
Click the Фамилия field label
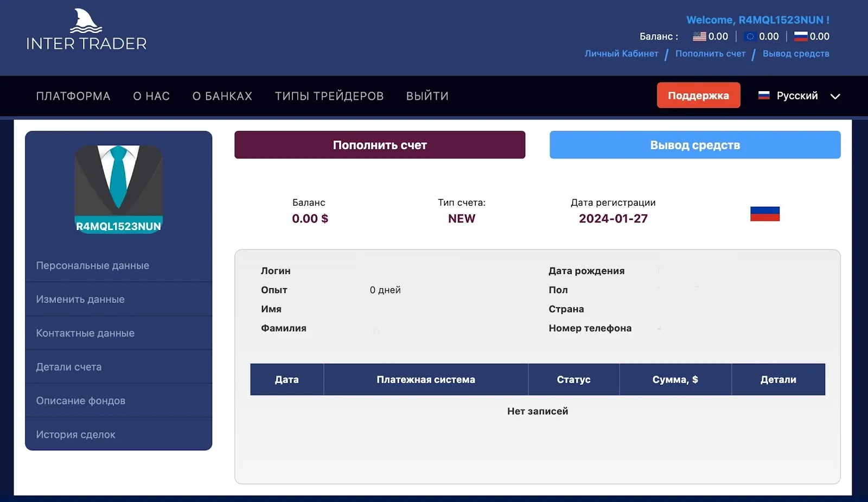(284, 328)
